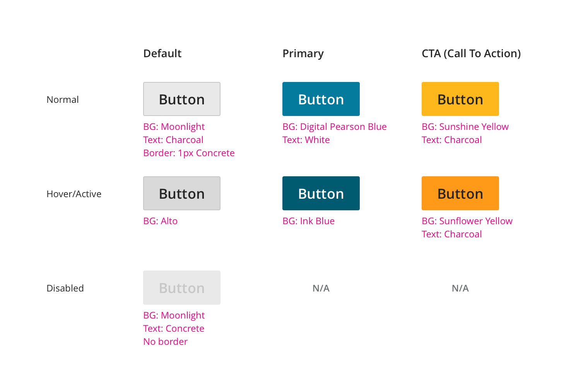Select the N/A text under CTA
This screenshot has height=392, width=588.
click(x=460, y=288)
